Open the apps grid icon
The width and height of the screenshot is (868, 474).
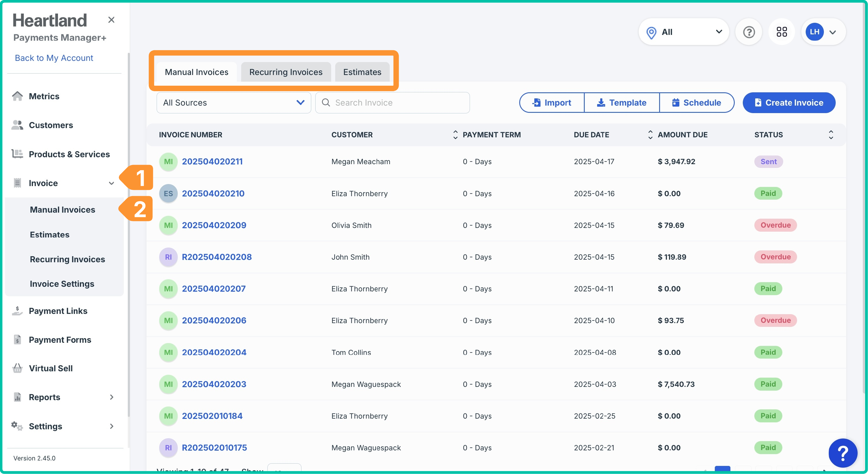[x=782, y=32]
